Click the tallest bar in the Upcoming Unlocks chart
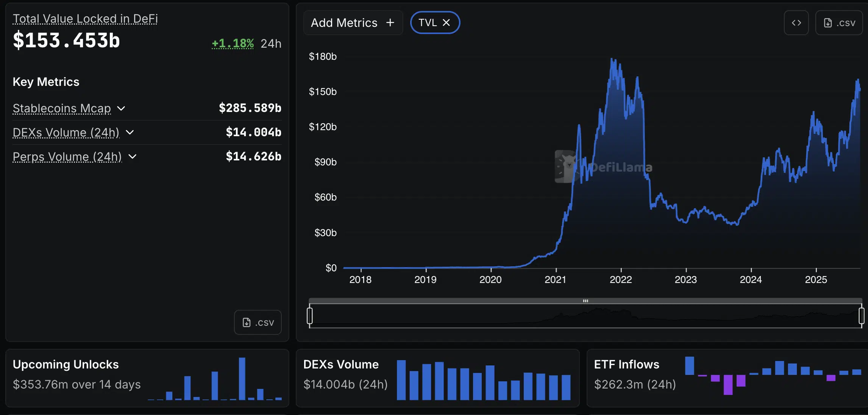 tap(242, 378)
